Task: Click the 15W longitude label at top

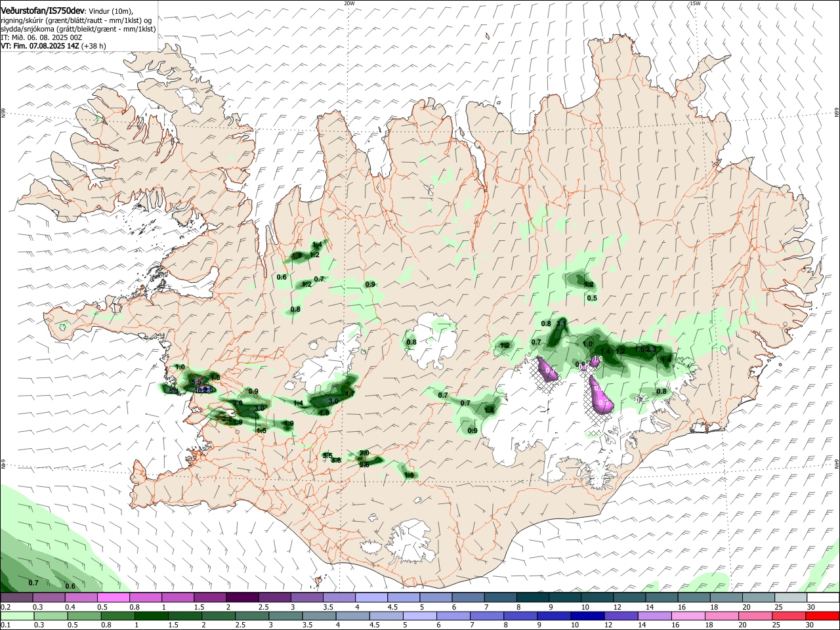Action: pyautogui.click(x=695, y=3)
